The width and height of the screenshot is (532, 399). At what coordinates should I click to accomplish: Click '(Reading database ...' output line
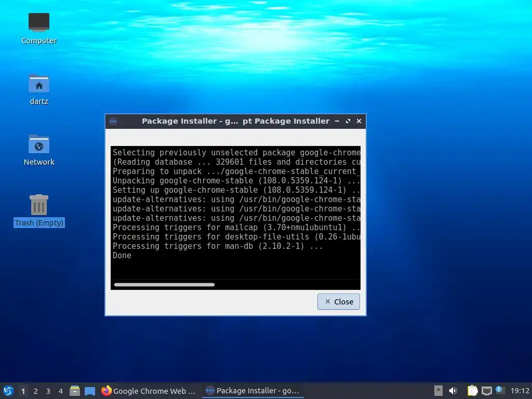pos(236,162)
